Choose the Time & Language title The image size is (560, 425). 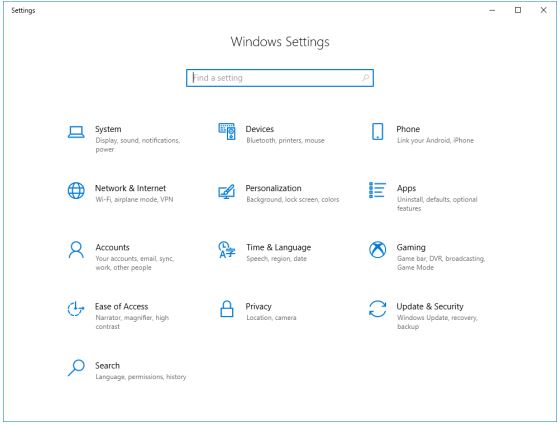tap(279, 247)
